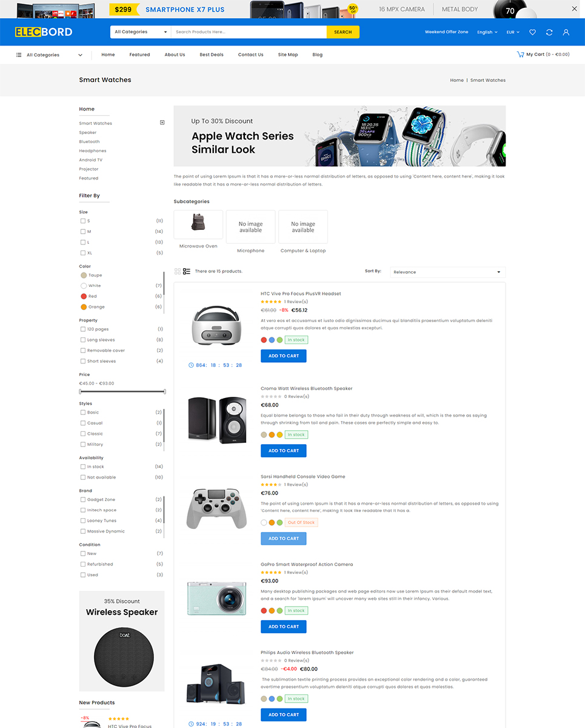
Task: Open the Sort By Relevance dropdown
Action: pos(447,272)
